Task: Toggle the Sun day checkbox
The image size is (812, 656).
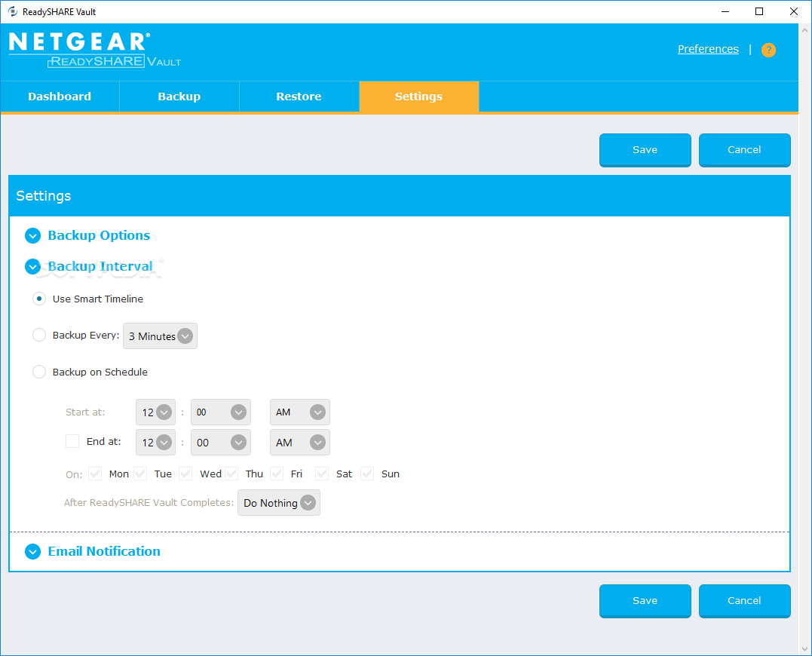Action: [368, 474]
